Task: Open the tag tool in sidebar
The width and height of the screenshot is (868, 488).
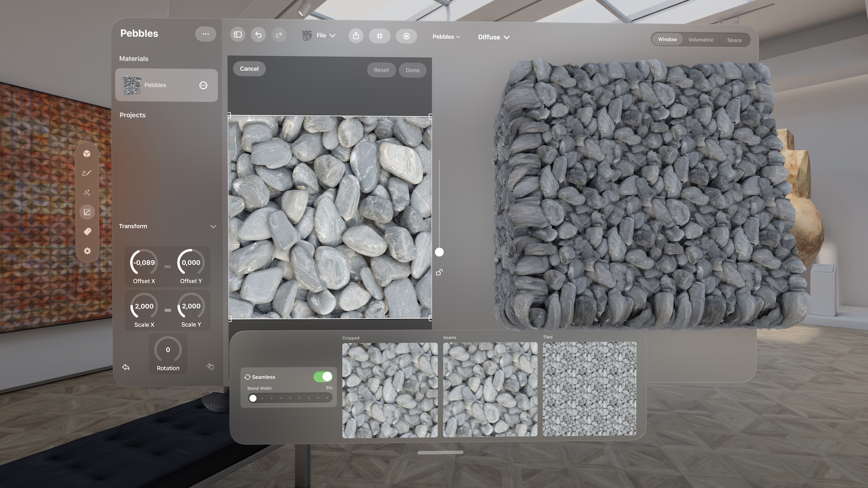Action: (87, 231)
